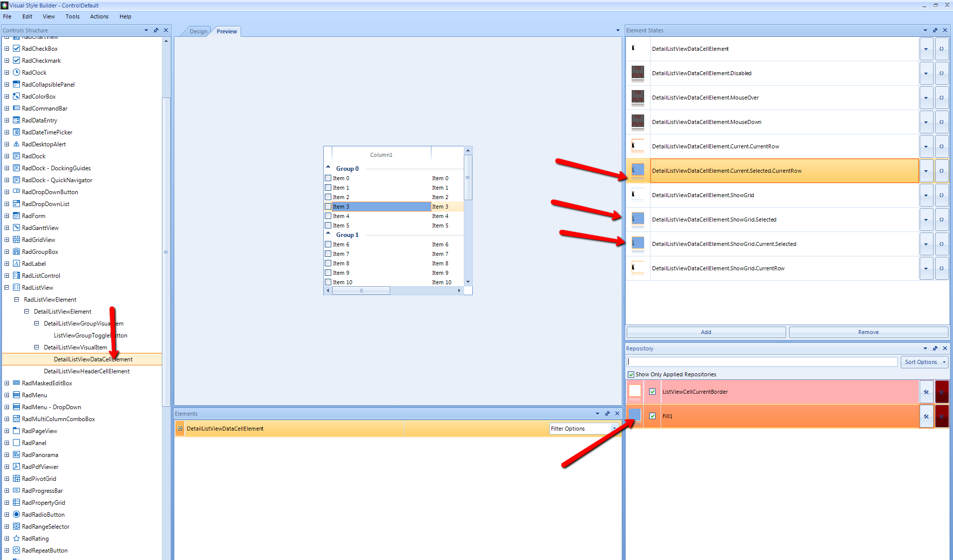Click the Remove button under Element States
Screen dimensions: 953x560
point(868,332)
